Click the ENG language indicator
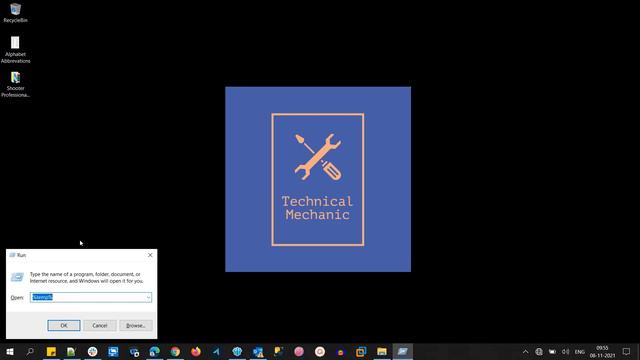Viewport: 640px width, 360px height. [x=580, y=352]
